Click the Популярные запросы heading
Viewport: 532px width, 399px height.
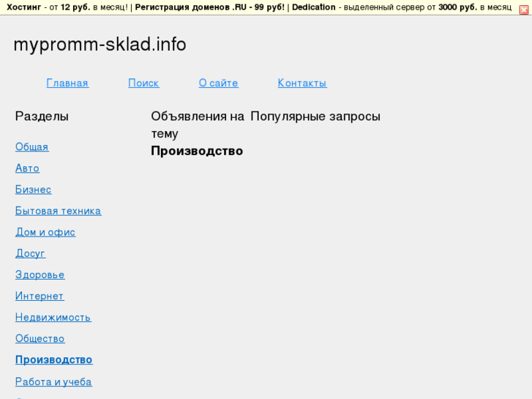(x=315, y=116)
